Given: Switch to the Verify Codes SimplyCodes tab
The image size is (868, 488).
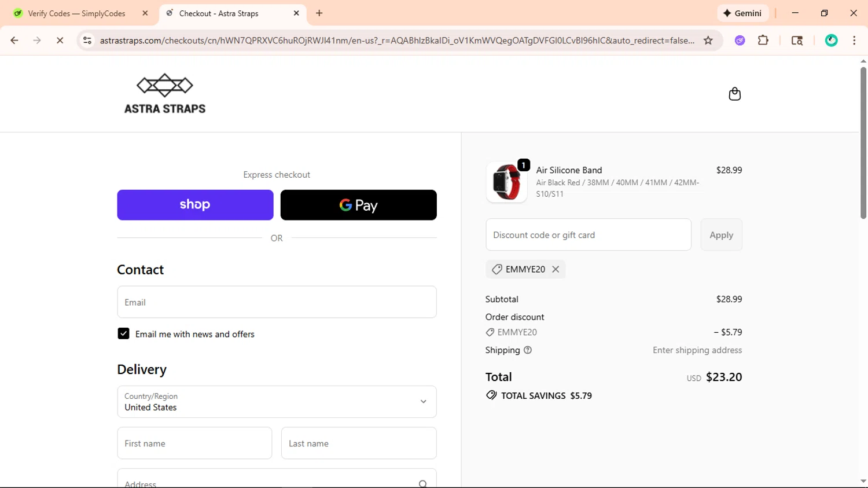Looking at the screenshot, I should (77, 13).
